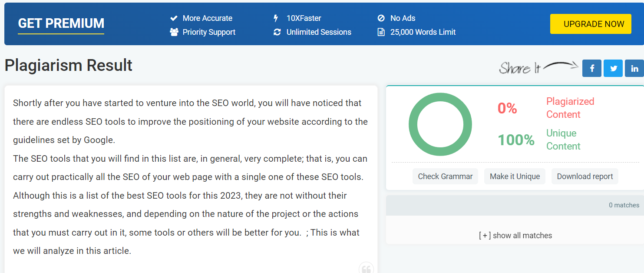Expand show all matches

click(x=515, y=236)
